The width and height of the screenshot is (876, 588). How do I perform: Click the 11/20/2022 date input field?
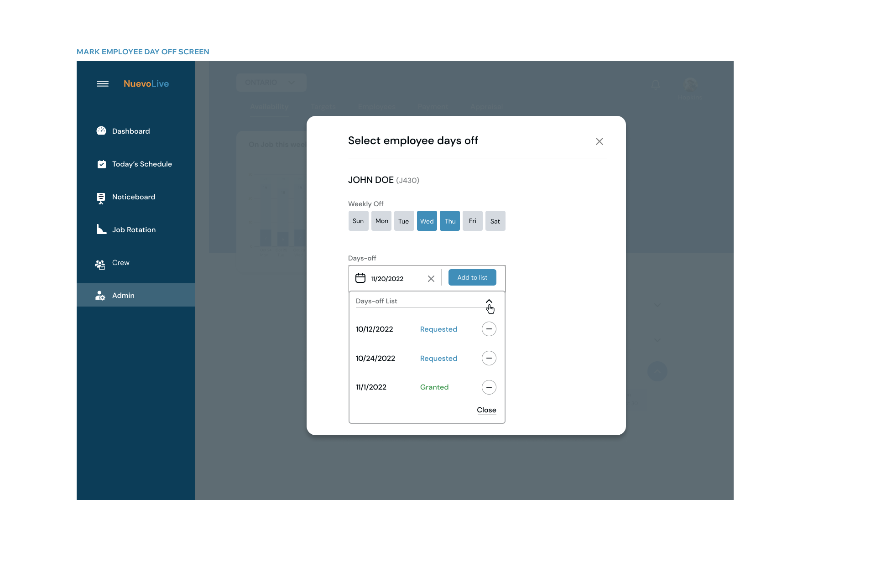[395, 278]
